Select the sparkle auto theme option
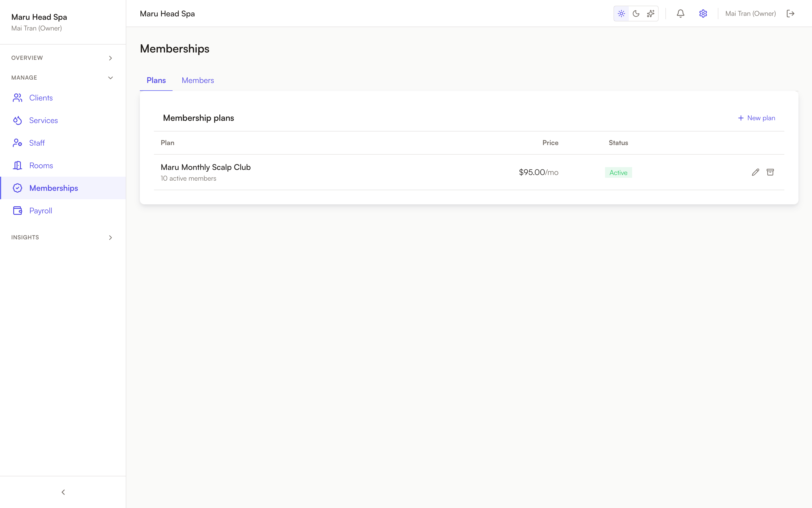Image resolution: width=812 pixels, height=508 pixels. pyautogui.click(x=651, y=14)
